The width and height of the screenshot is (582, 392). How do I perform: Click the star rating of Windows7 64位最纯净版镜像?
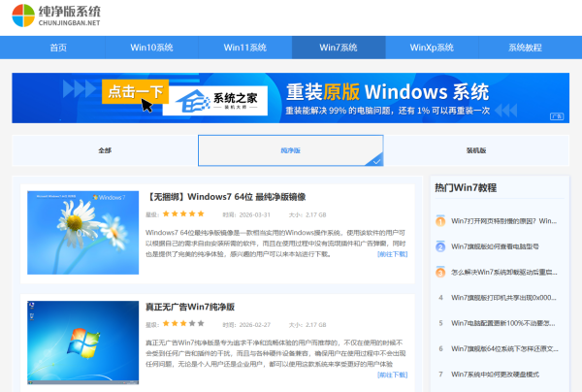183,213
